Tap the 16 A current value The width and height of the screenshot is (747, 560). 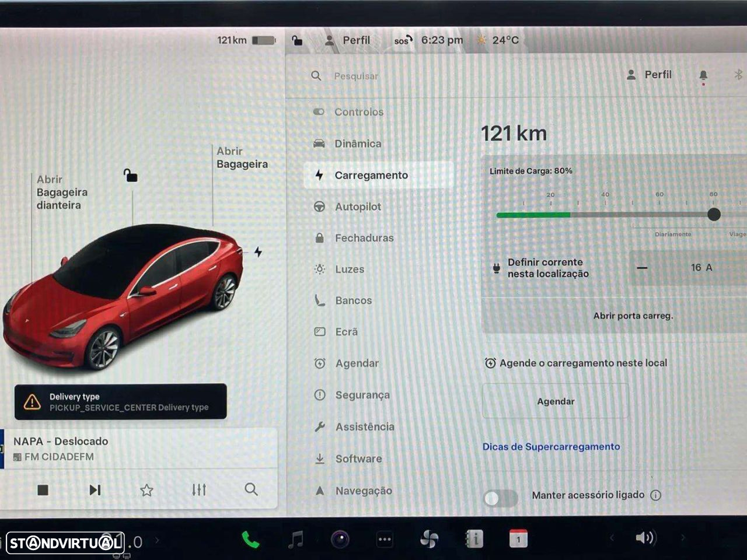pyautogui.click(x=701, y=268)
